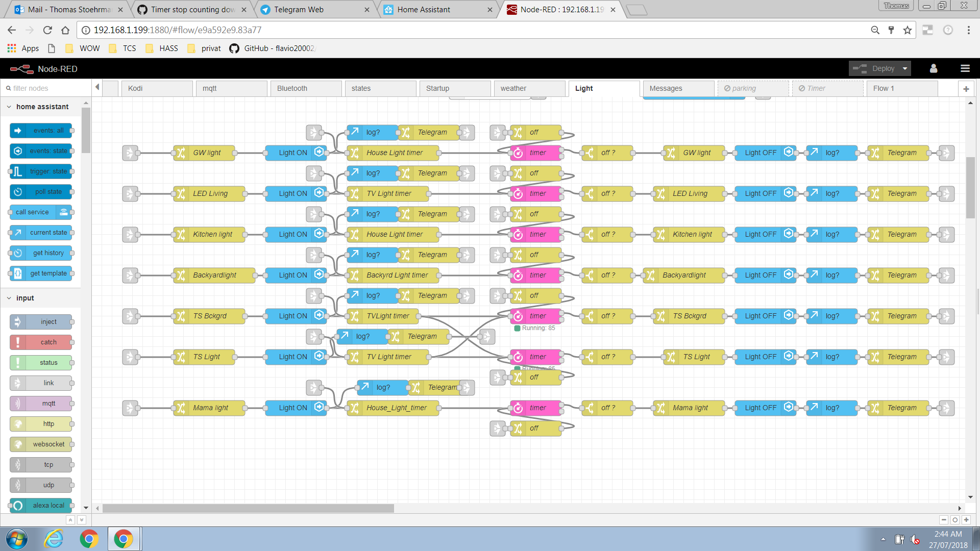The height and width of the screenshot is (551, 980).
Task: Select the 'get template' palette node
Action: click(x=41, y=273)
